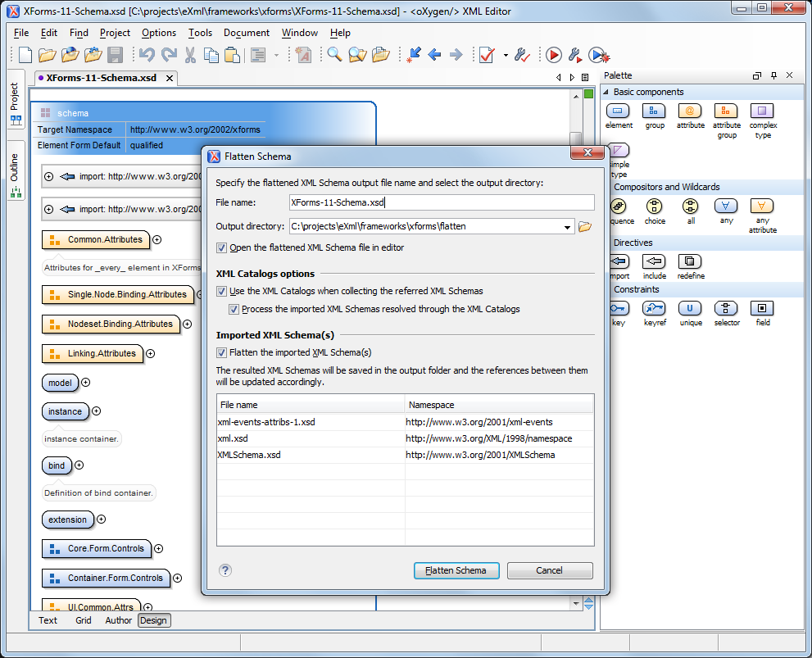Click the Validate checkmark toolbar icon
The width and height of the screenshot is (812, 658).
tap(487, 54)
